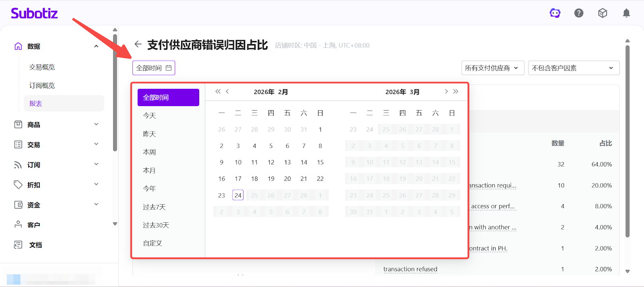Open the 所有支付供应商 dropdown
The height and width of the screenshot is (287, 644).
coord(492,68)
